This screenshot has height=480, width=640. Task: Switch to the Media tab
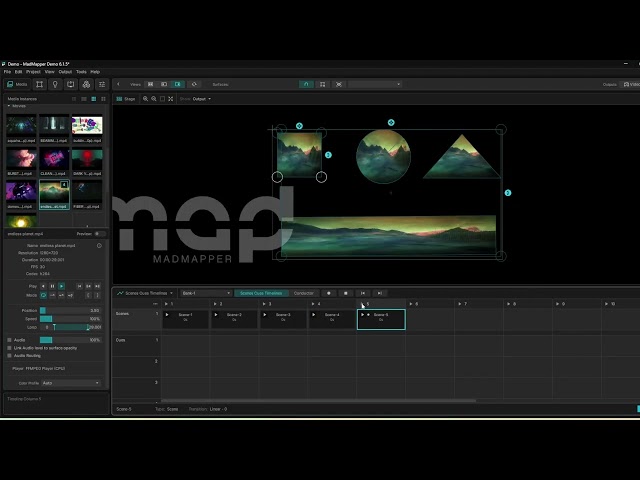[17, 84]
